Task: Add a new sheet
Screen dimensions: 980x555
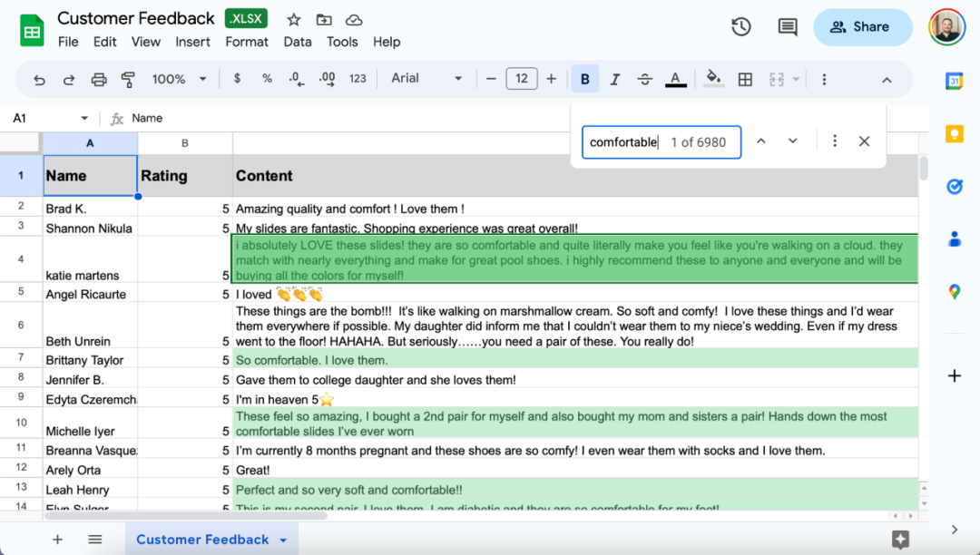Action: [57, 540]
